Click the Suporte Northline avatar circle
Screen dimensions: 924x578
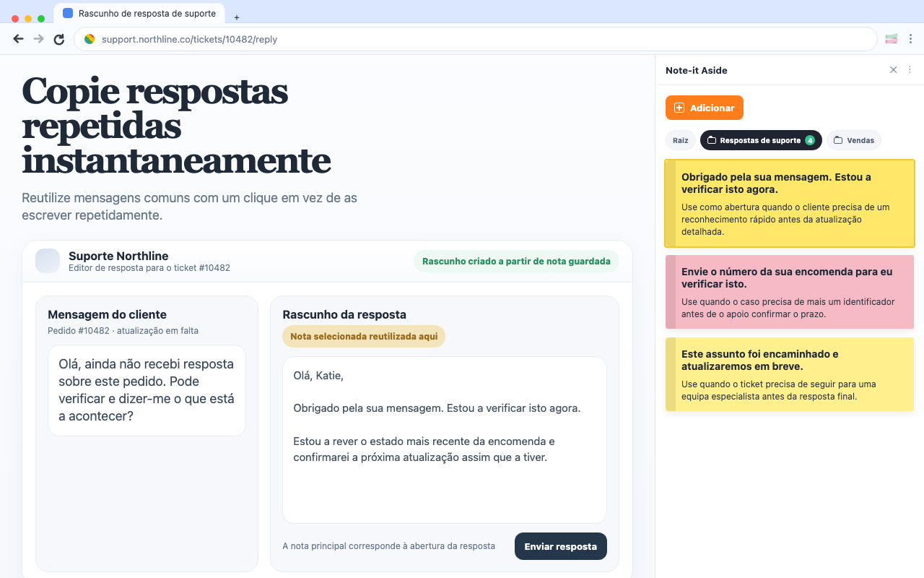48,261
